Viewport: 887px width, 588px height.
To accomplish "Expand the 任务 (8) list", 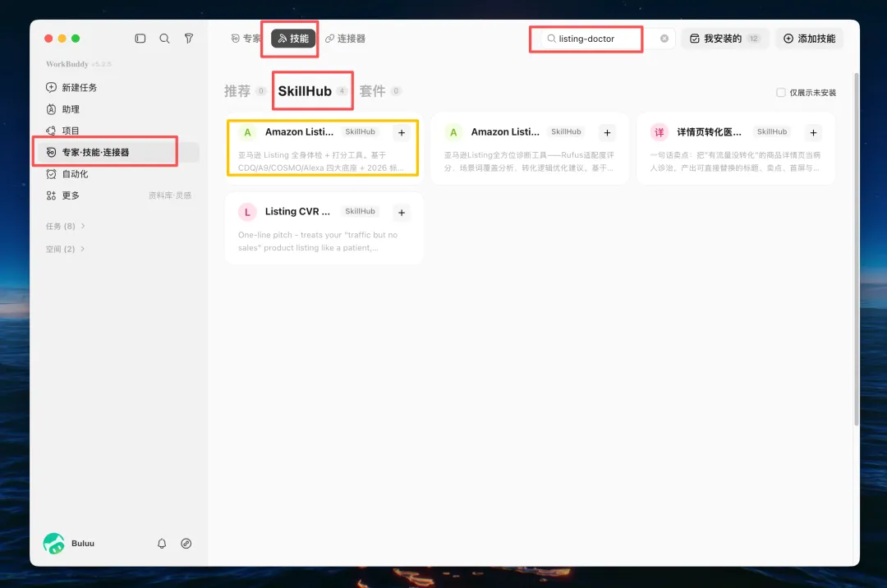I will click(x=65, y=226).
